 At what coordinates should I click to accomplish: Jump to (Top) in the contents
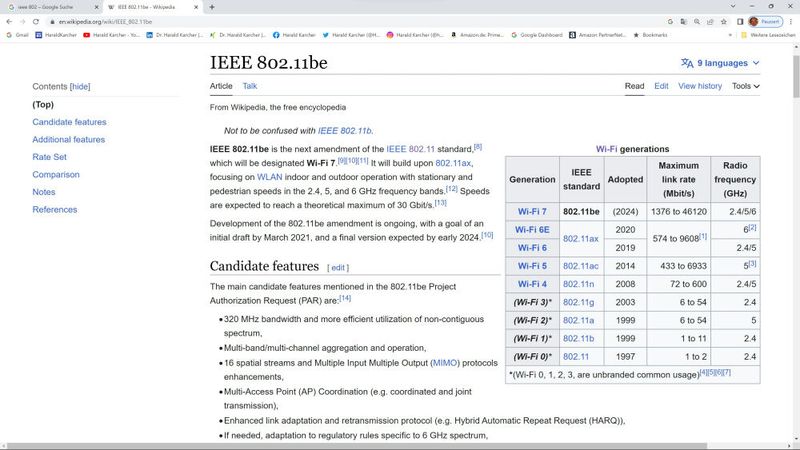click(43, 105)
